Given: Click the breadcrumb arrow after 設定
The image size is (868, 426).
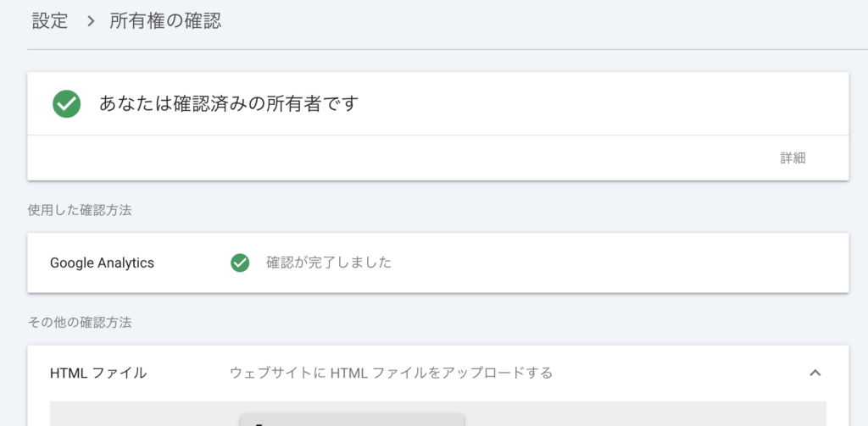Looking at the screenshot, I should (90, 21).
